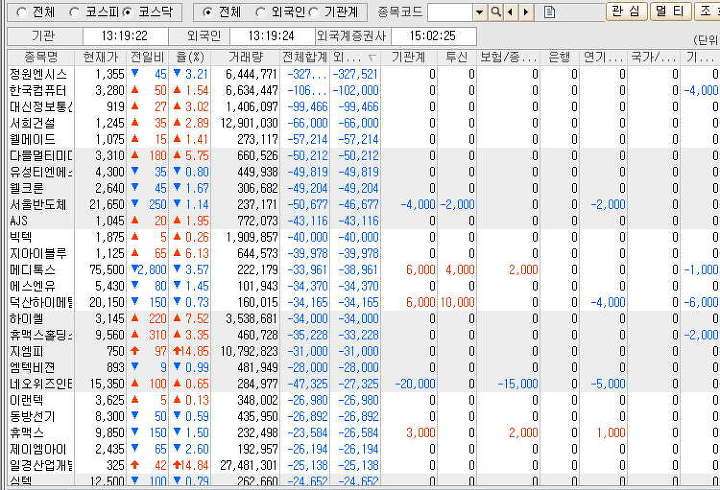
Task: Select the 정원엔시스 stock row
Action: pos(364,74)
